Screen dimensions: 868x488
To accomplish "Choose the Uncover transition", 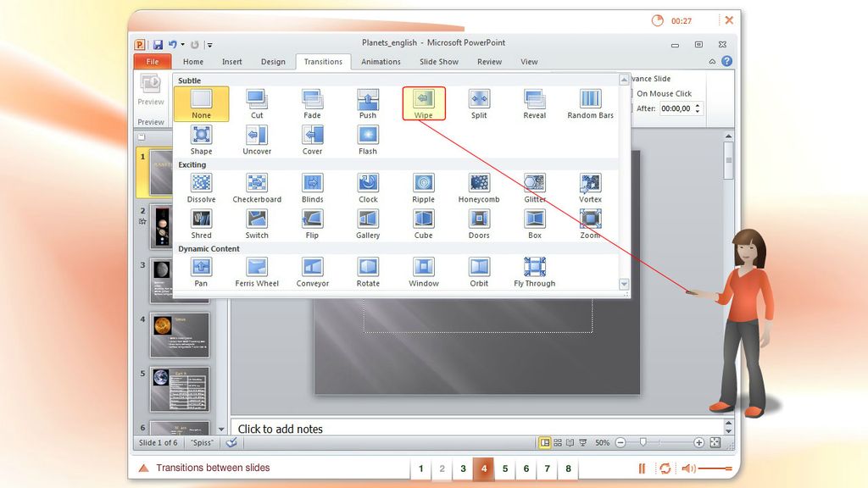I will tap(257, 140).
